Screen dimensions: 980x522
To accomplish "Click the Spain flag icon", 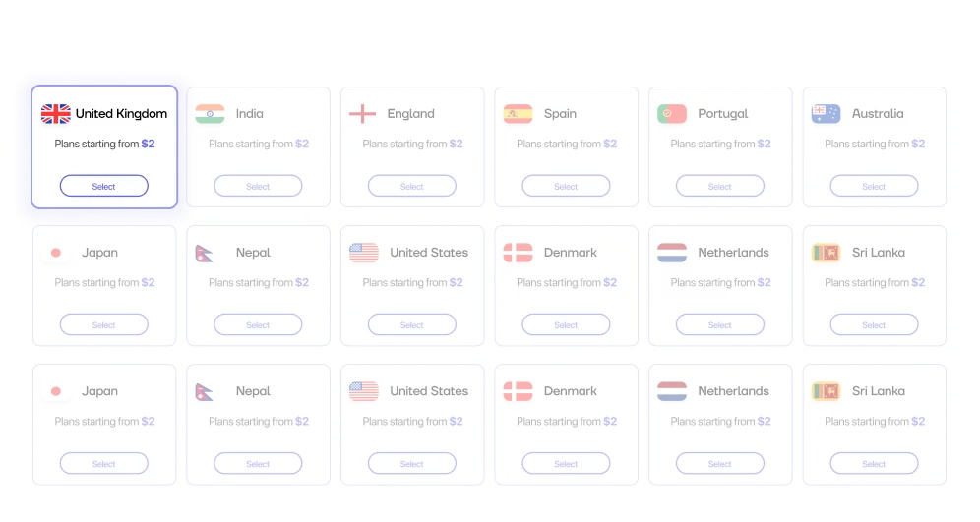I will (x=518, y=114).
